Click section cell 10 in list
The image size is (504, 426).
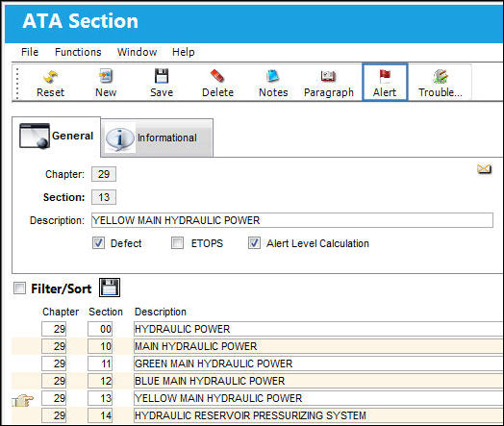coord(100,346)
